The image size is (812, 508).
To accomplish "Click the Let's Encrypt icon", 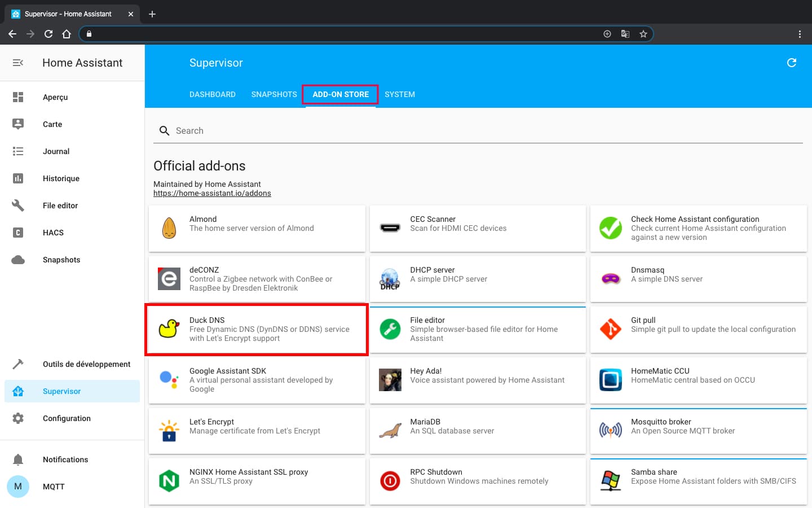I will pyautogui.click(x=169, y=431).
